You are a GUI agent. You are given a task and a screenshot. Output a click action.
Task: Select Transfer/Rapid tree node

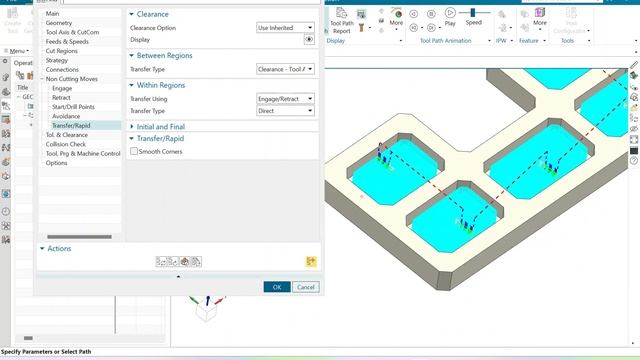[71, 126]
